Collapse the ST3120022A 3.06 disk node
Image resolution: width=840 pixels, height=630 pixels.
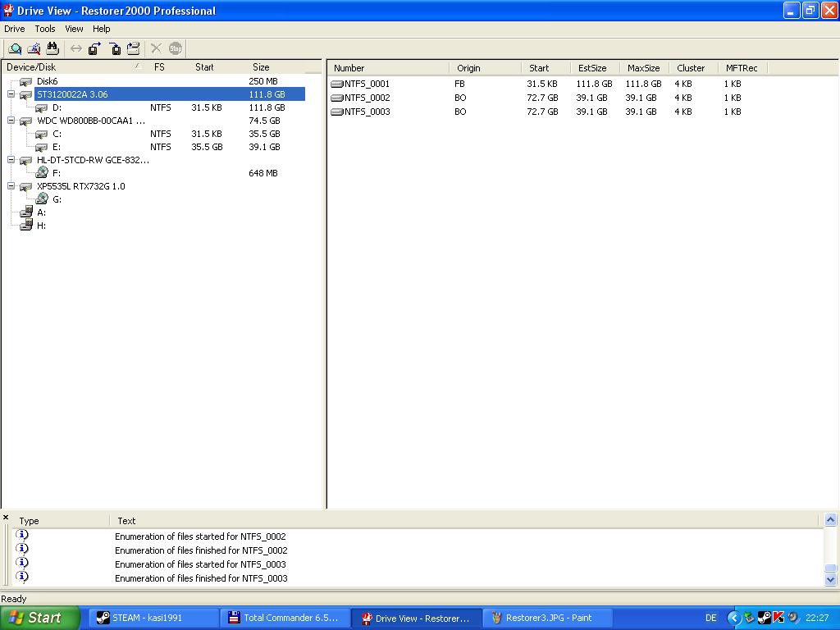click(11, 94)
